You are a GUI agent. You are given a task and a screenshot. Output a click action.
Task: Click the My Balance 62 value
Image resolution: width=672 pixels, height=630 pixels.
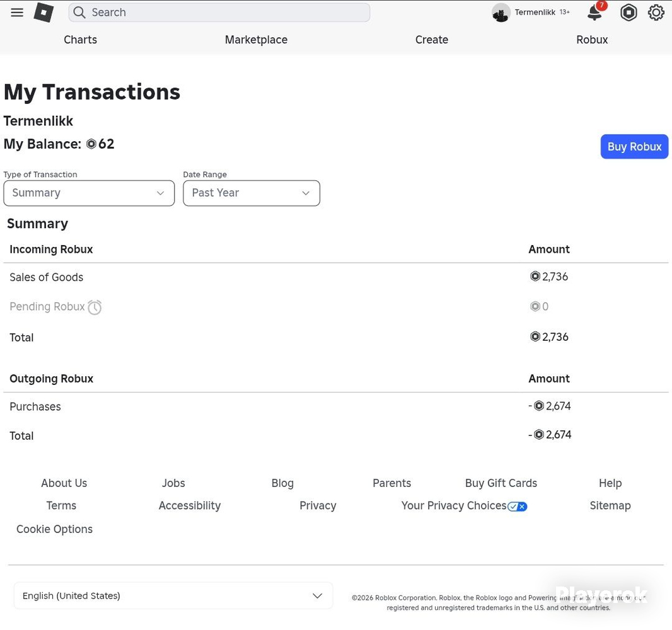tap(107, 144)
